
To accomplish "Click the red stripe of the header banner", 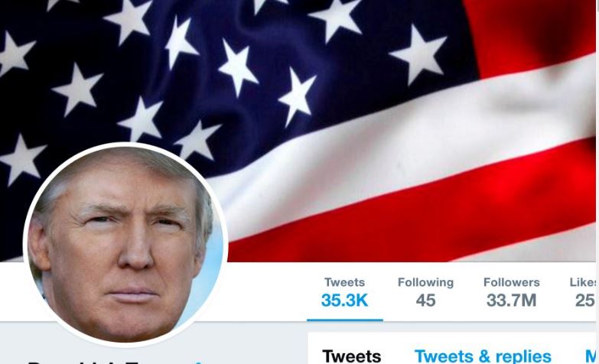I will (x=420, y=214).
